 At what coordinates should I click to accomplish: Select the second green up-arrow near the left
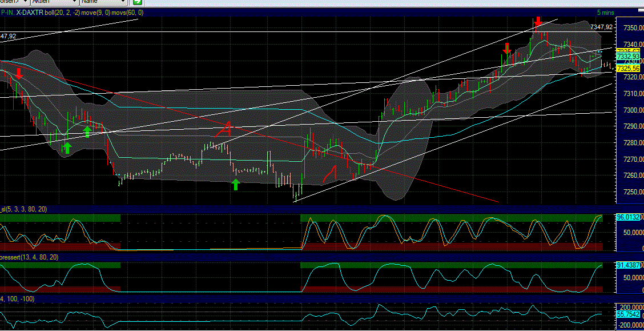point(87,132)
